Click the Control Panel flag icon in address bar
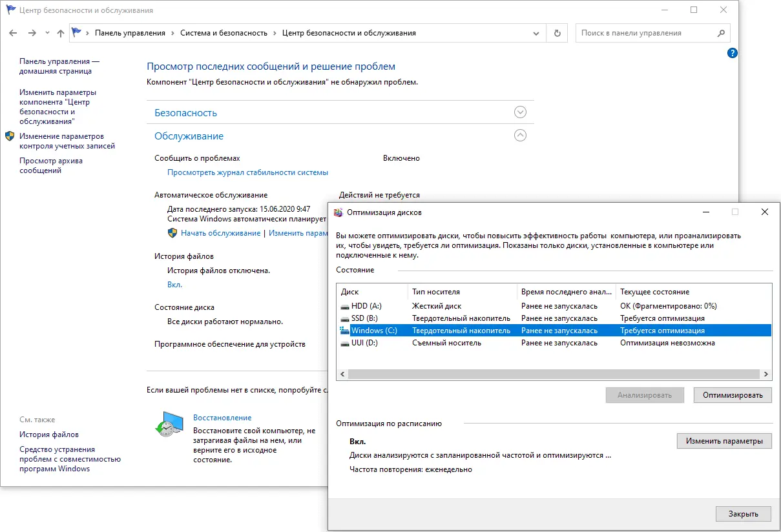 click(78, 33)
